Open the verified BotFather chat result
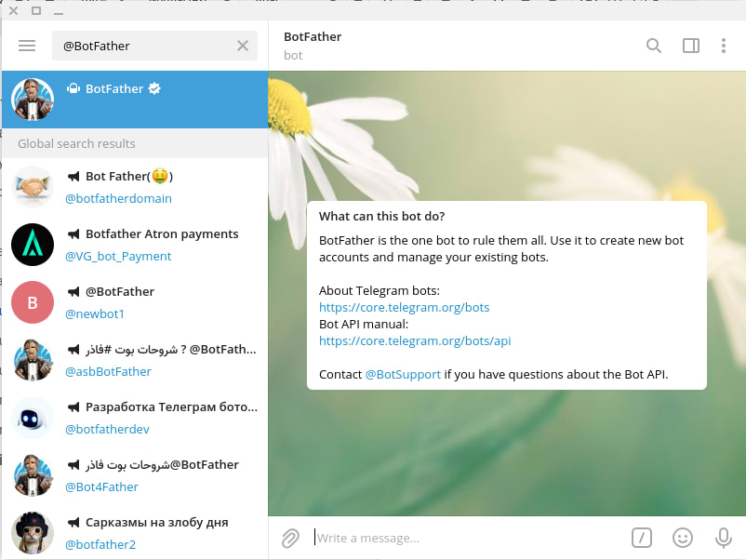746x560 pixels. tap(135, 100)
